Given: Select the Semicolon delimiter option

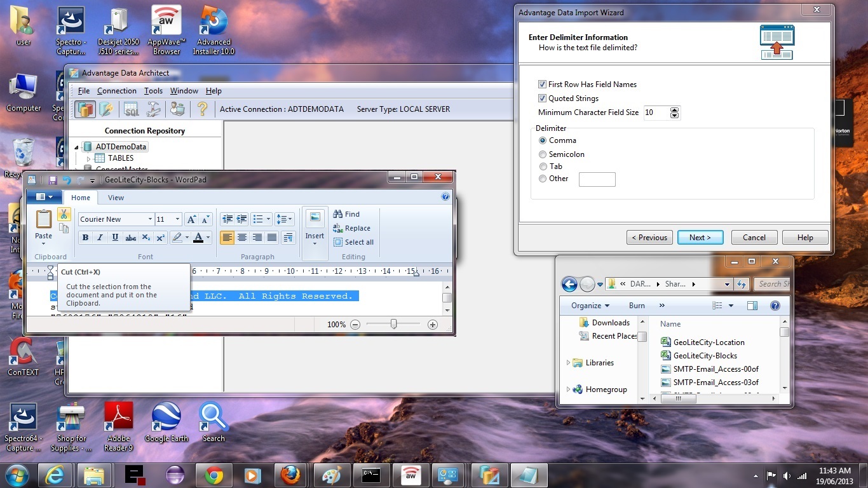Looking at the screenshot, I should coord(543,154).
